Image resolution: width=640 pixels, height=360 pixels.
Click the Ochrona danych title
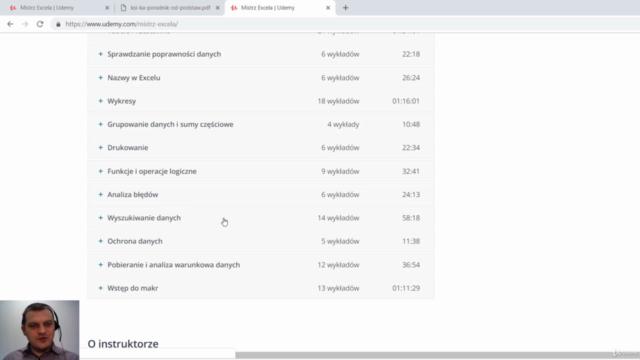tap(135, 241)
